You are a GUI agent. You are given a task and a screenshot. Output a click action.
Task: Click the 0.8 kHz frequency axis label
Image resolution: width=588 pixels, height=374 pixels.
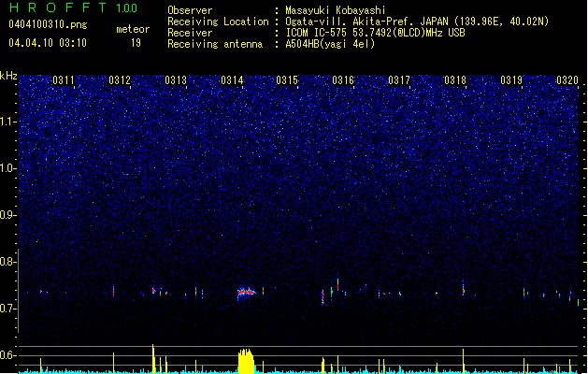(x=7, y=262)
